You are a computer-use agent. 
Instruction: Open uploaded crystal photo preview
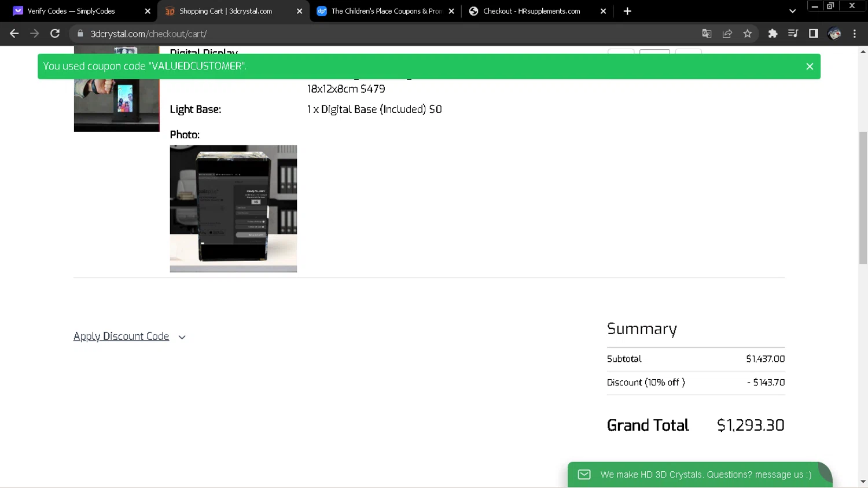click(x=233, y=208)
